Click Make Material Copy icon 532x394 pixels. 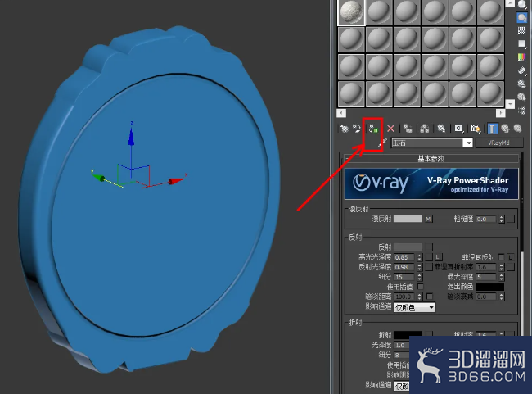point(408,129)
